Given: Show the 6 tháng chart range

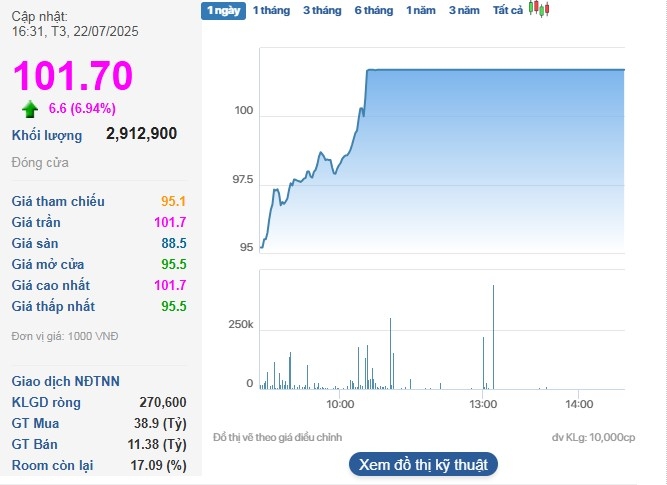Looking at the screenshot, I should 373,10.
